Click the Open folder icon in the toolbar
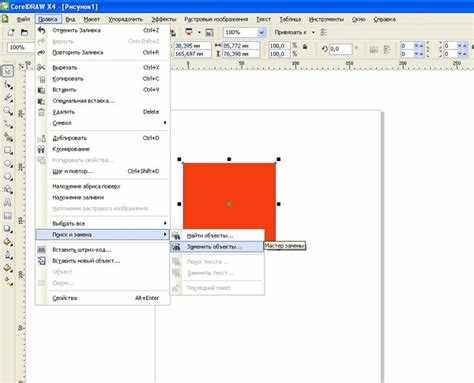 24,32
